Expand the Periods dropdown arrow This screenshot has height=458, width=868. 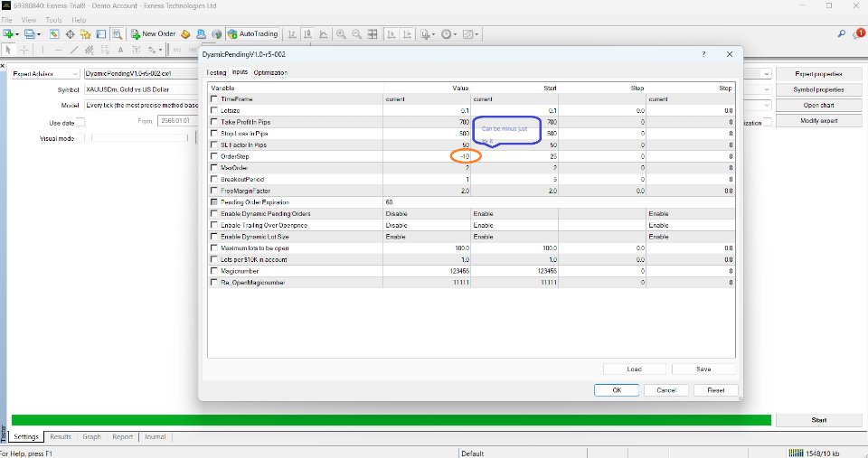(456, 34)
